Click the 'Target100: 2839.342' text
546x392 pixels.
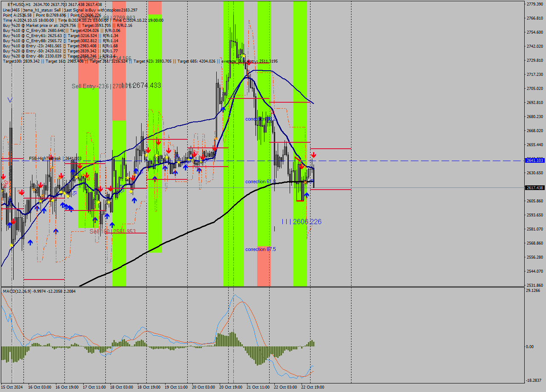21,61
